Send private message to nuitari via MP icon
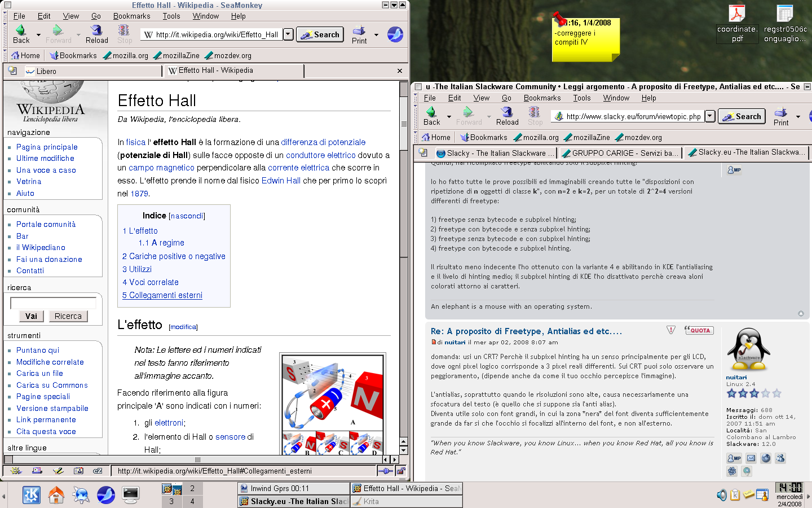This screenshot has width=812, height=508. (734, 458)
